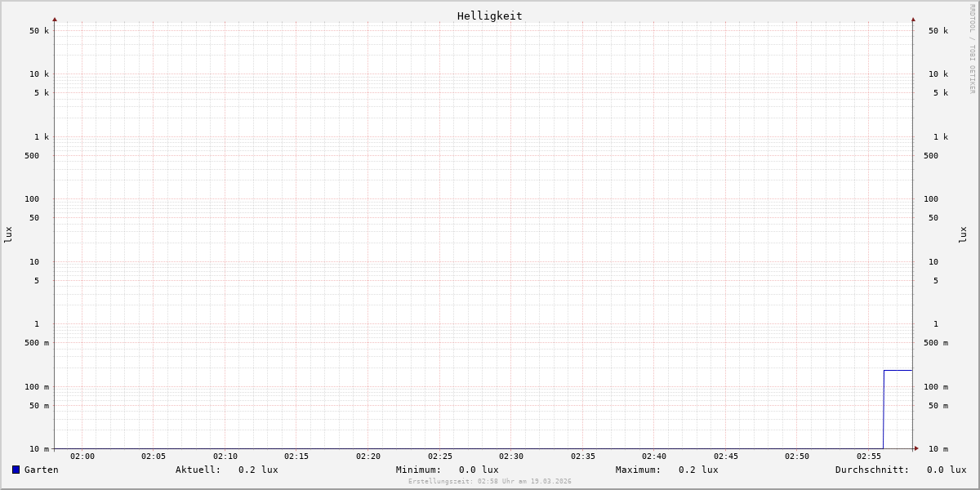980x490 pixels.
Task: Click the blue Garten legend color square
Action: [x=16, y=470]
